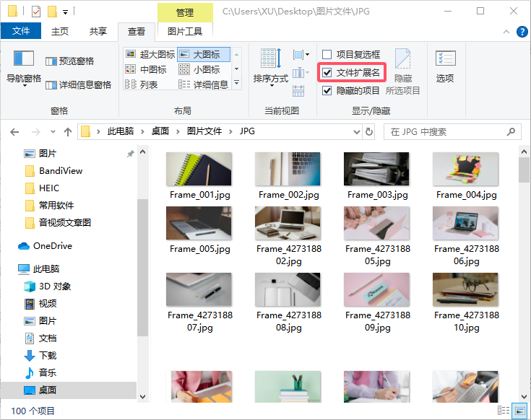Switch to the 共享 share tab
The image size is (531, 420).
[x=98, y=32]
